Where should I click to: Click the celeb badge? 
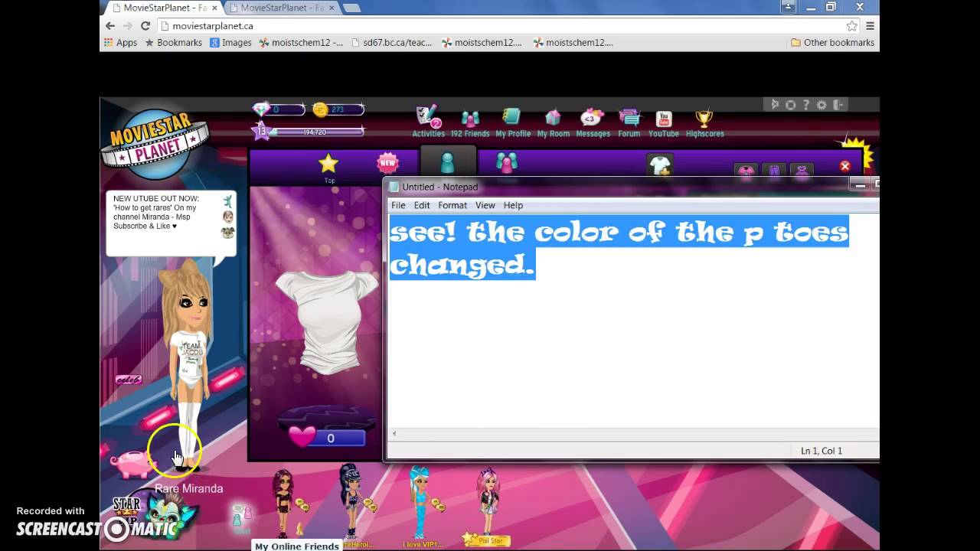click(128, 380)
